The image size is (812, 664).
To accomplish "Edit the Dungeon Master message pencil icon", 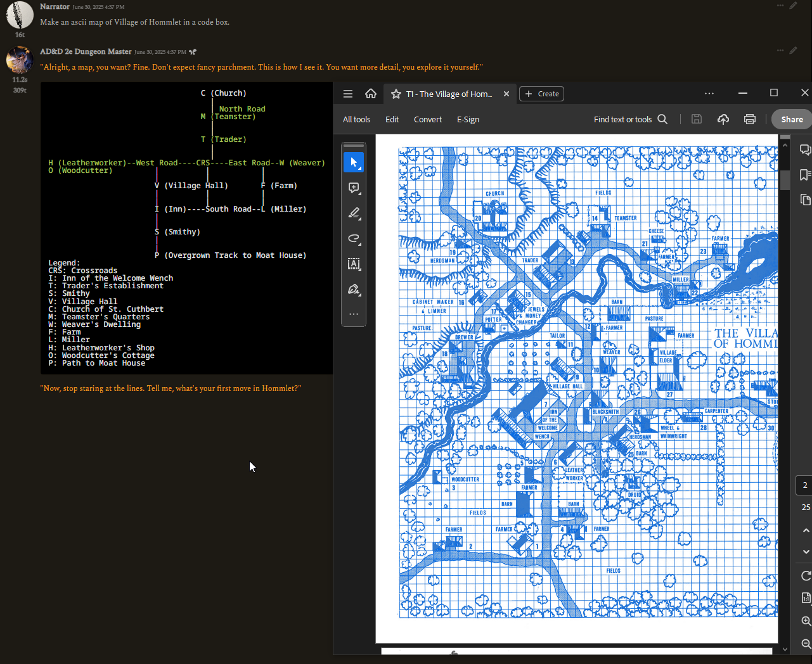I will coord(794,51).
